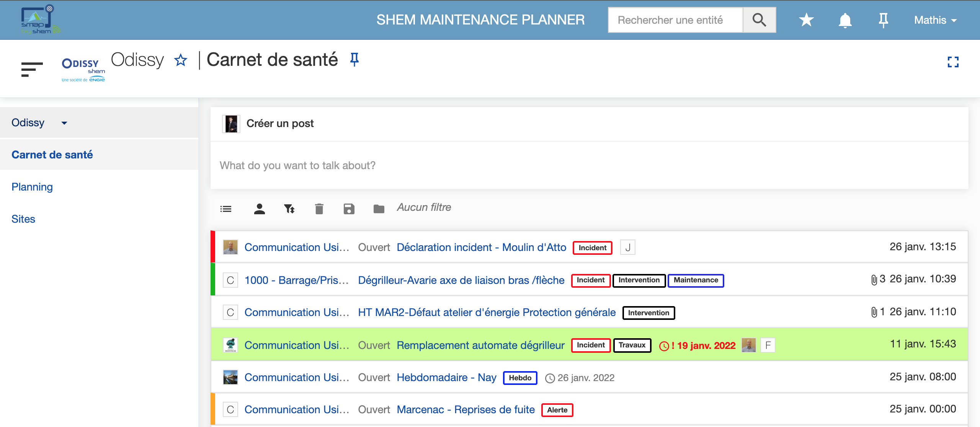Delete current filter using the trash icon

(x=319, y=209)
